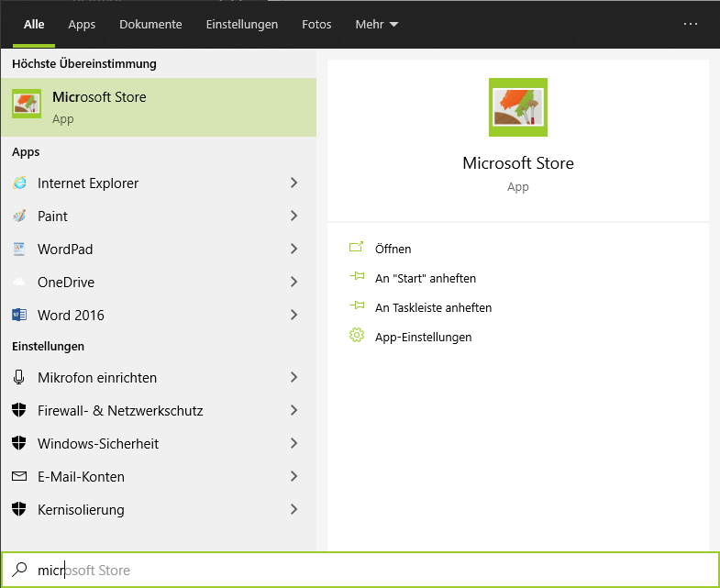
Task: Click the shield icon next to Firewall- & Netzwerkschutz
Action: coord(19,410)
